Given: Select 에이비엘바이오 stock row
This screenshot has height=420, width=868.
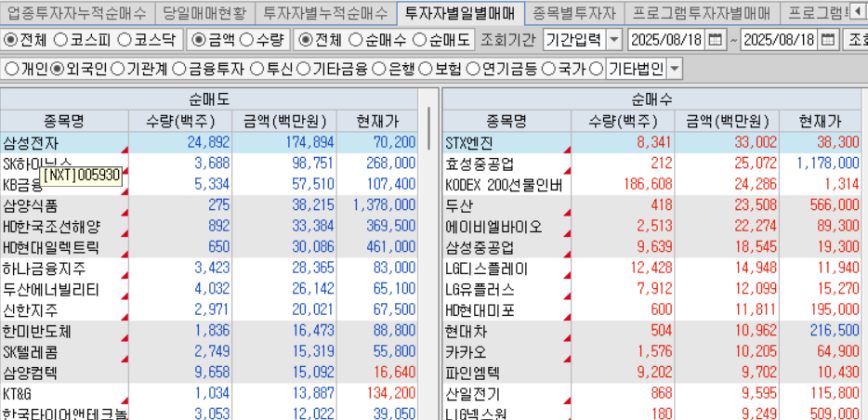Looking at the screenshot, I should [652, 227].
